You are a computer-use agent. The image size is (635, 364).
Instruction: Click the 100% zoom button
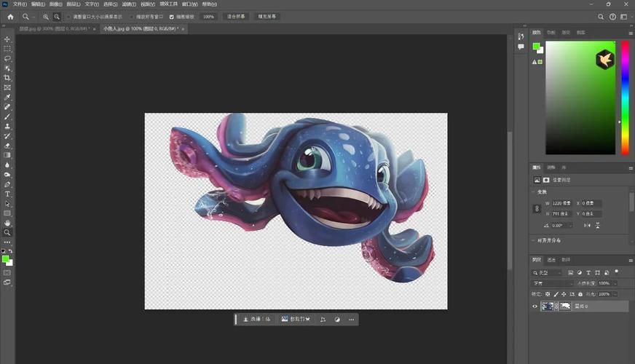point(208,17)
